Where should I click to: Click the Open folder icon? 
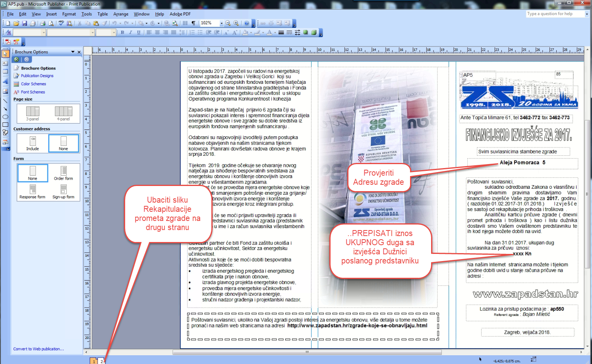pyautogui.click(x=16, y=23)
